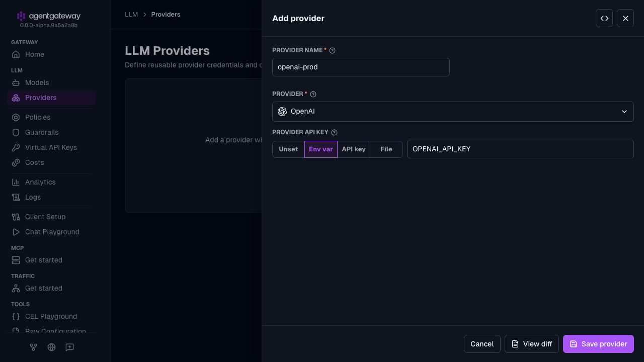Open Virtual API Keys page
Viewport: 644px width, 362px height.
tap(51, 147)
